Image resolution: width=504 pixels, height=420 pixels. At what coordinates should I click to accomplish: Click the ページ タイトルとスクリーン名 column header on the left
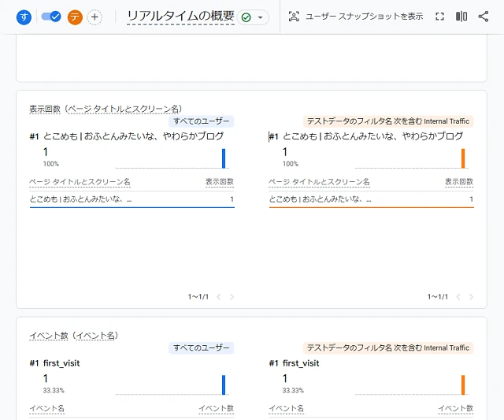pos(80,182)
